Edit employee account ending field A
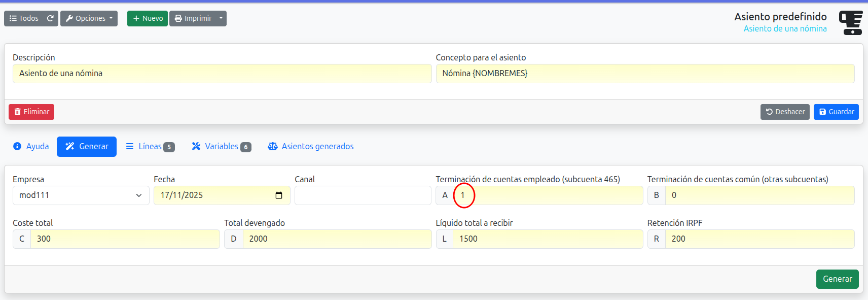 pyautogui.click(x=549, y=195)
